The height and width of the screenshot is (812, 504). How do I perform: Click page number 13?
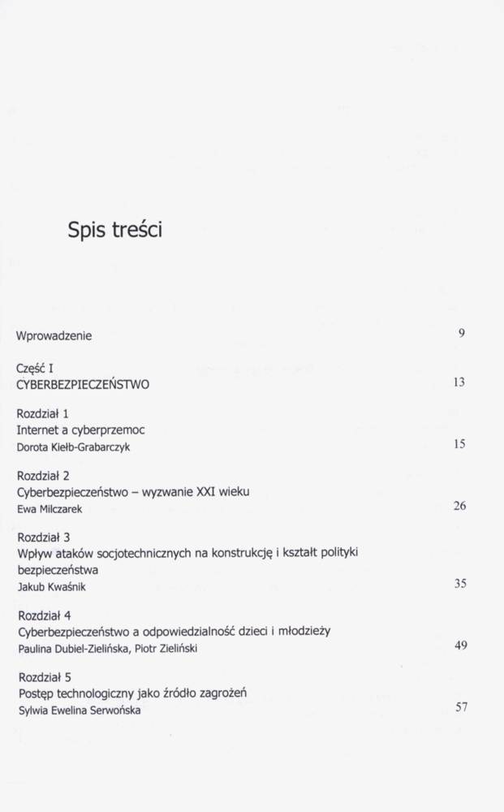click(459, 382)
